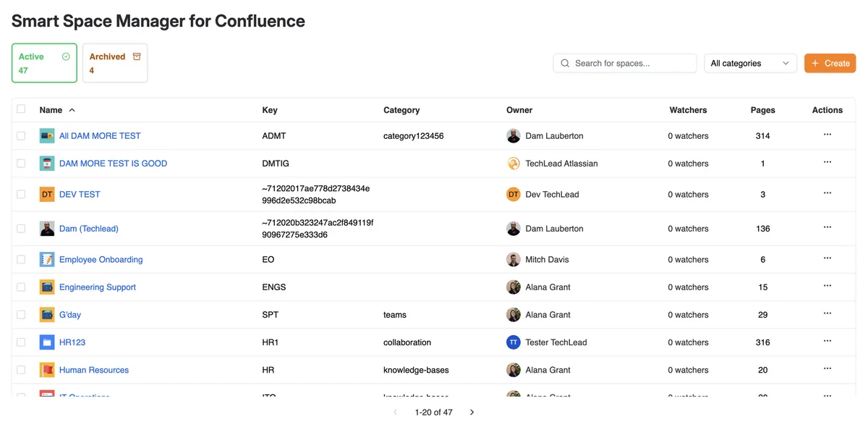Open actions menu for HR123
The image size is (868, 427).
tap(827, 341)
